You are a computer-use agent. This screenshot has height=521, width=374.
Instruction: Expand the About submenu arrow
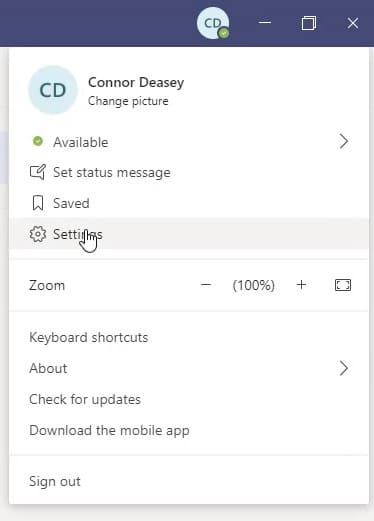pyautogui.click(x=344, y=368)
